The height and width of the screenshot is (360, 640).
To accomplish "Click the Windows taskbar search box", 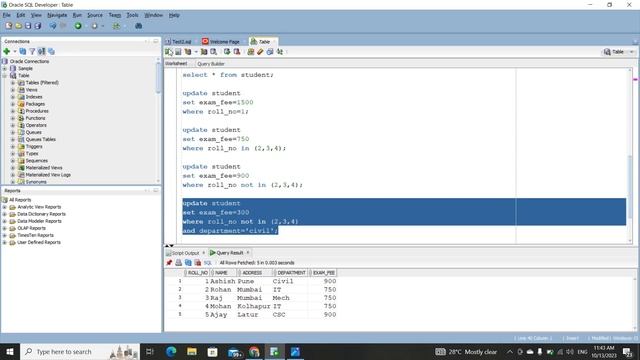I will (x=80, y=352).
